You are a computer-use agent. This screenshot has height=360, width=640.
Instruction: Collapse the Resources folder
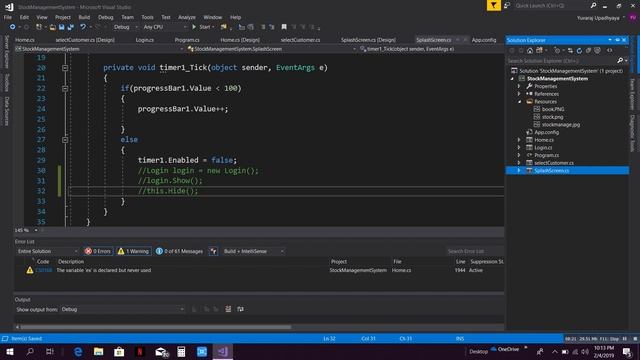point(519,102)
